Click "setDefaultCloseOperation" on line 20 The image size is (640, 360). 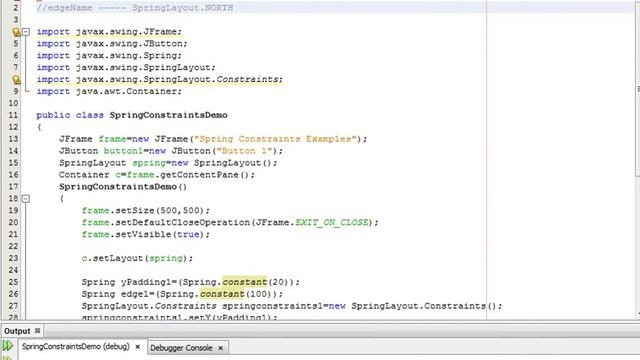182,222
